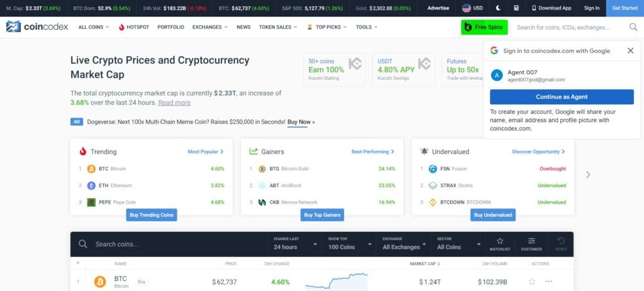The width and height of the screenshot is (644, 291).
Task: Star BTC row to add to watchlist
Action: tap(532, 282)
